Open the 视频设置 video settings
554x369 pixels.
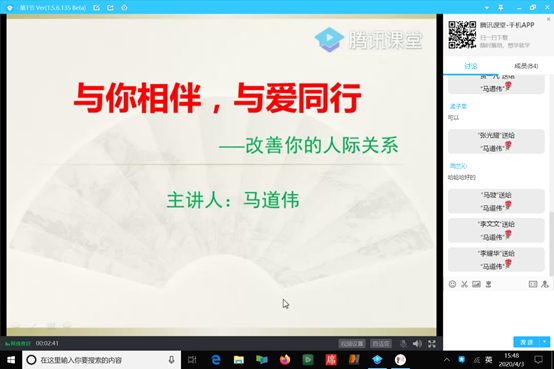[352, 344]
